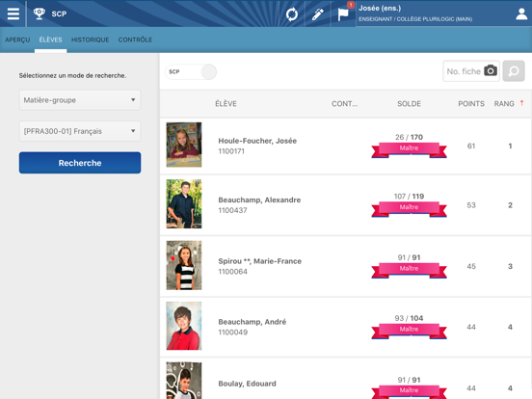Open Edouard Boulay's photo

(184, 381)
